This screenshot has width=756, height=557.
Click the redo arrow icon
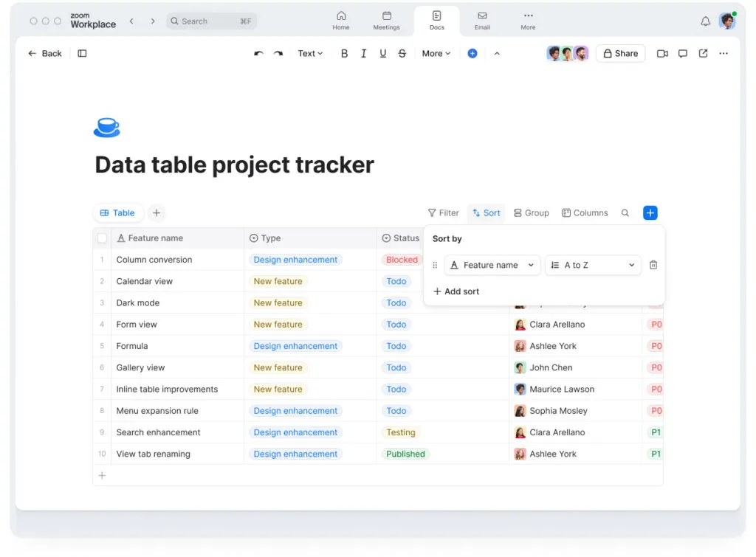coord(278,54)
